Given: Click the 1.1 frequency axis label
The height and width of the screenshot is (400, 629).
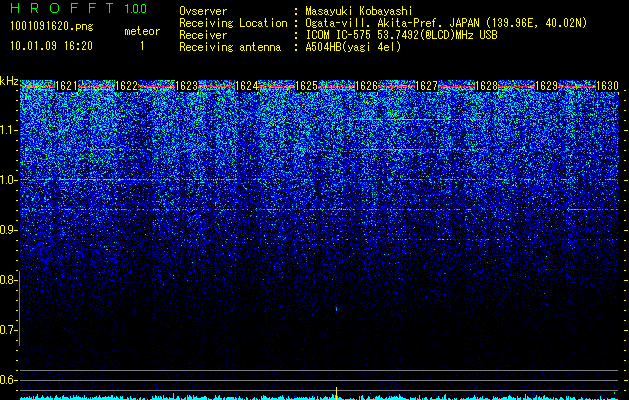Looking at the screenshot, I should [7, 130].
